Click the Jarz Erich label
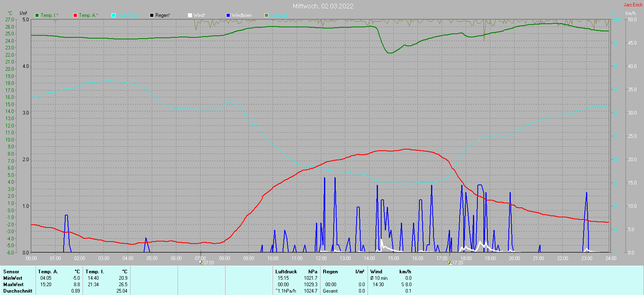Screen dimensions: 644x295 point(633,5)
